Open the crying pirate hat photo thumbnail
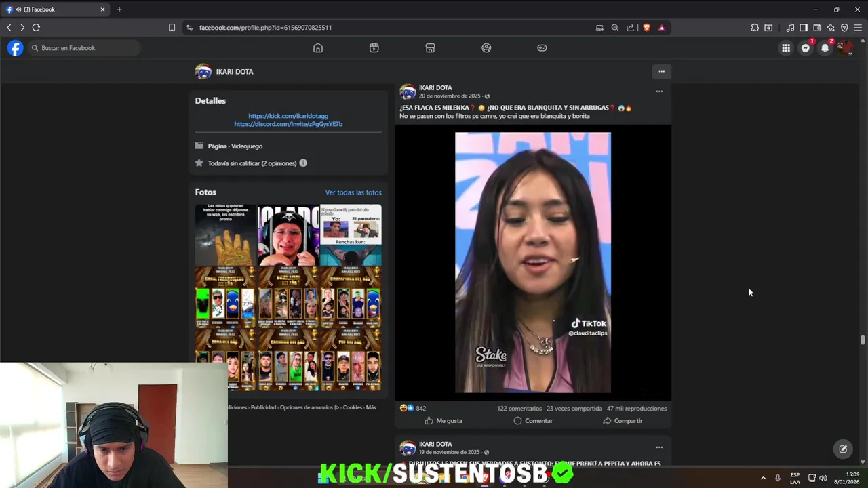The width and height of the screenshot is (868, 488). pos(288,235)
